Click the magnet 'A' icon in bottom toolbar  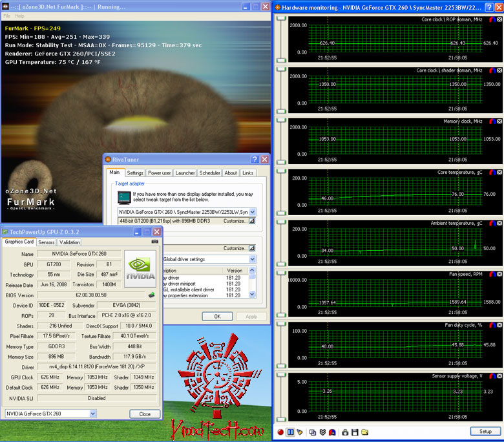[332, 432]
